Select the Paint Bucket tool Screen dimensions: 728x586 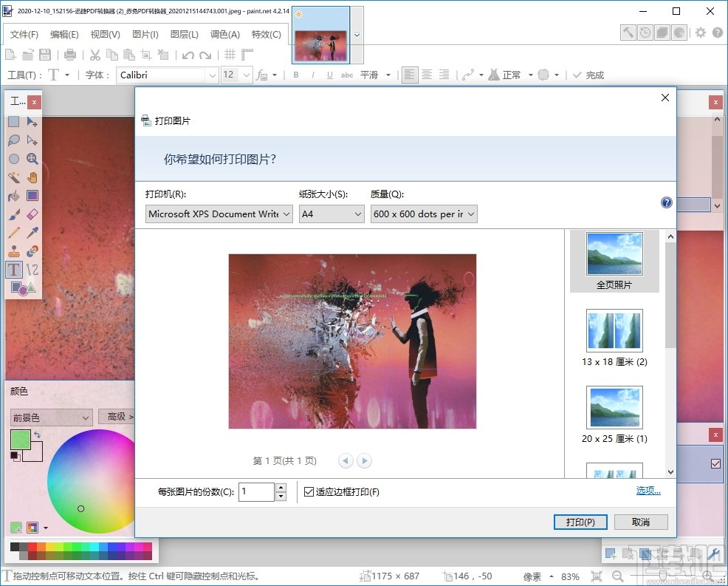pos(14,196)
